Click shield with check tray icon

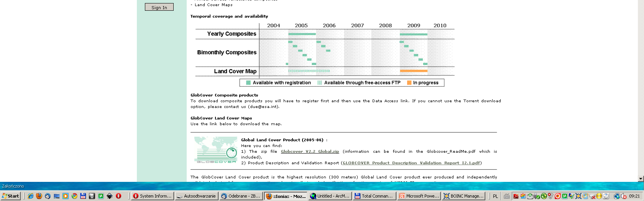coord(572,196)
